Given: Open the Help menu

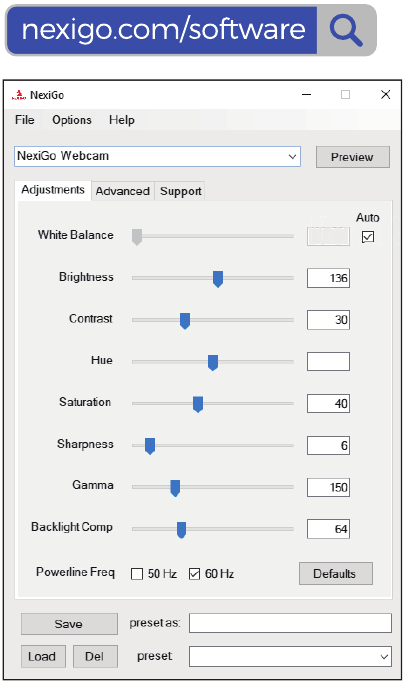Looking at the screenshot, I should [x=121, y=120].
